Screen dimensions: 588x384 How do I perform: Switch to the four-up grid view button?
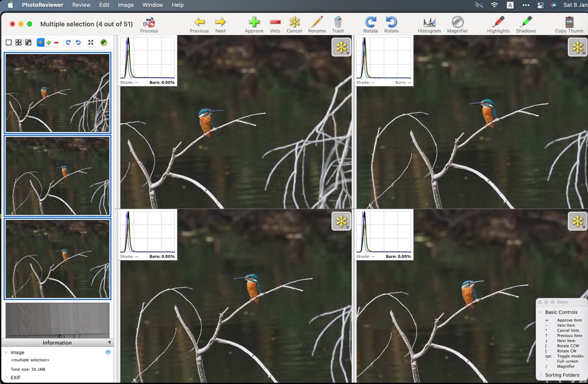18,43
